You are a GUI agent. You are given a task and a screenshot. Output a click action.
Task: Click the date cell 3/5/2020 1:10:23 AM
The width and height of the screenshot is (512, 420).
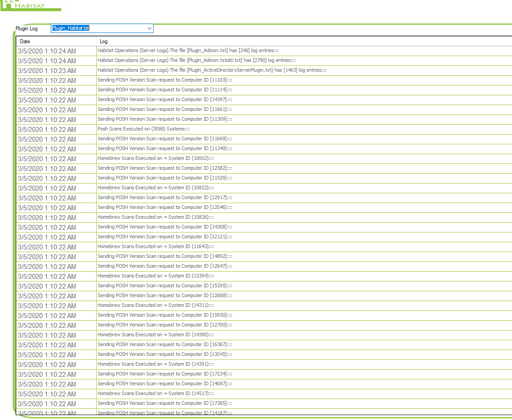coord(47,71)
